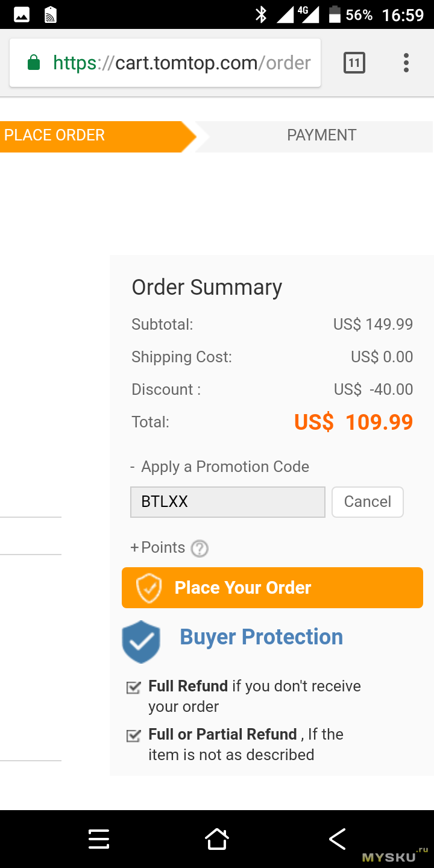434x868 pixels.
Task: Open the tab switcher showing 11 tabs
Action: 354,63
